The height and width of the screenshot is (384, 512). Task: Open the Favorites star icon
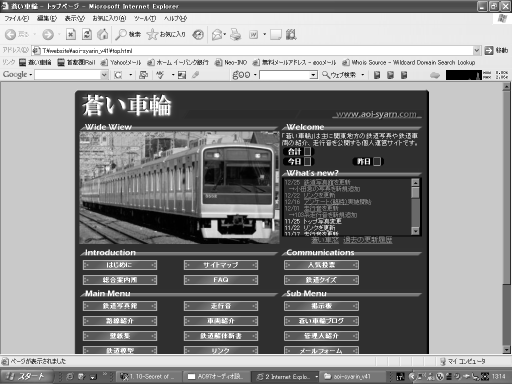pyautogui.click(x=152, y=34)
